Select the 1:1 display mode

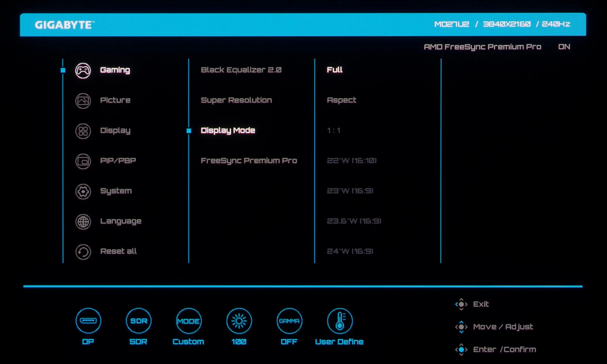pos(333,131)
